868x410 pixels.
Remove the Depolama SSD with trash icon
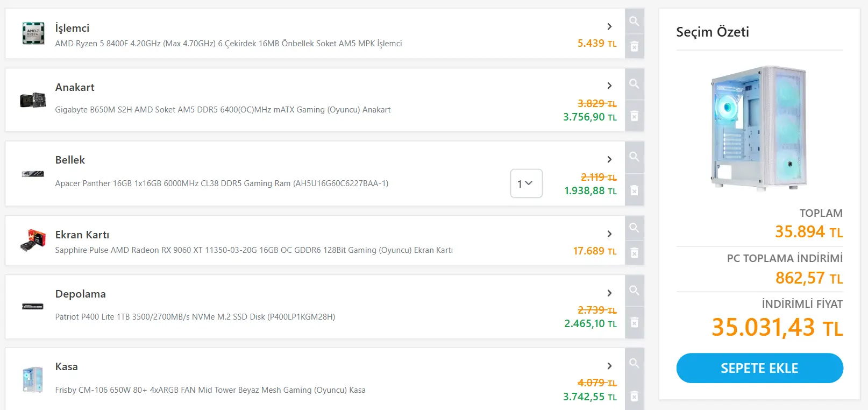point(635,322)
